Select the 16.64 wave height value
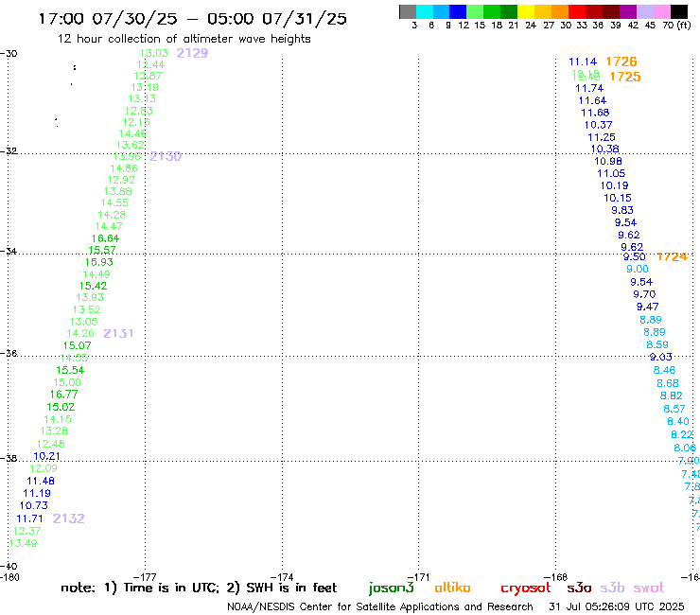Image resolution: width=700 pixels, height=615 pixels. [106, 238]
